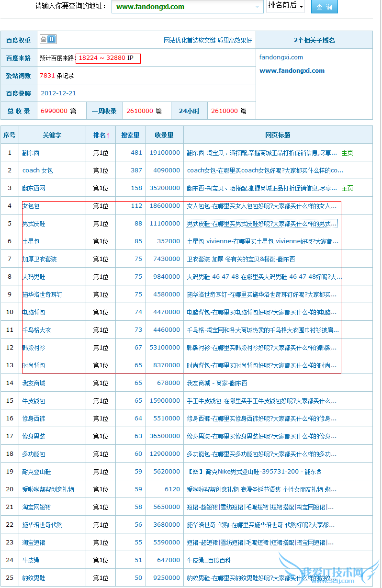This screenshot has width=382, height=588.
Task: Open the 牛皮绳_百度百科 page title link
Action: 209,561
